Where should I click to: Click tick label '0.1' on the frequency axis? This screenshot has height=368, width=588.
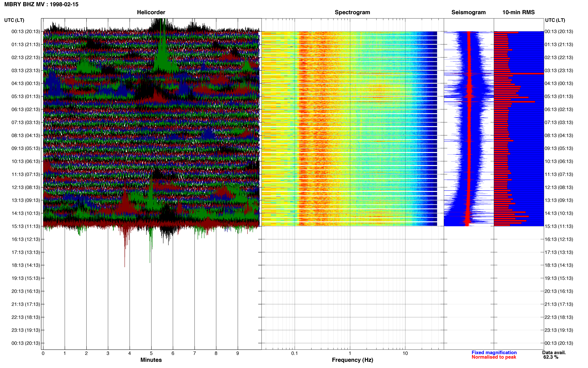click(x=295, y=353)
